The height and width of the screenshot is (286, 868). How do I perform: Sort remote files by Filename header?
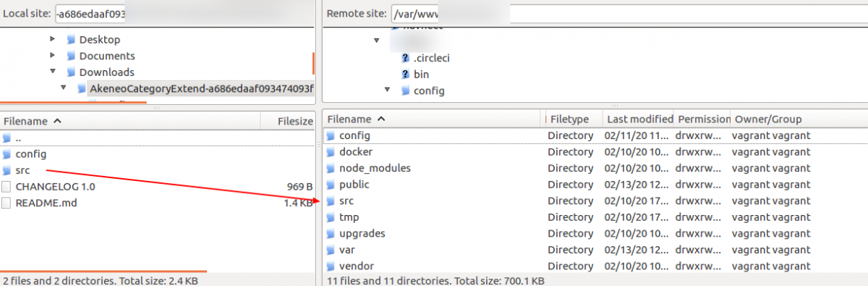point(433,119)
